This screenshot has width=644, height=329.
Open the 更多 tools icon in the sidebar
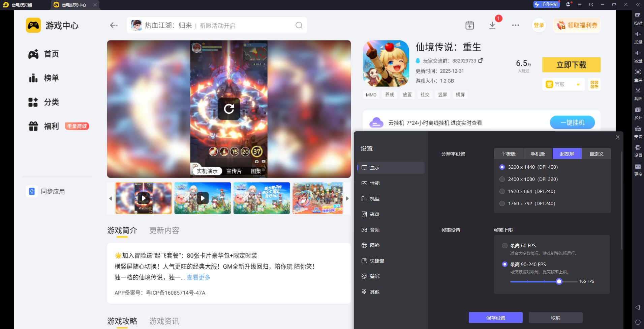[x=638, y=166]
